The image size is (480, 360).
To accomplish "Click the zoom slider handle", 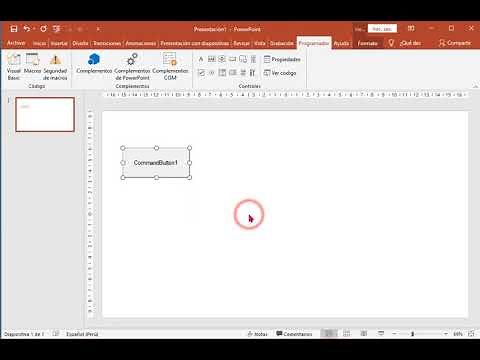I will pyautogui.click(x=412, y=333).
